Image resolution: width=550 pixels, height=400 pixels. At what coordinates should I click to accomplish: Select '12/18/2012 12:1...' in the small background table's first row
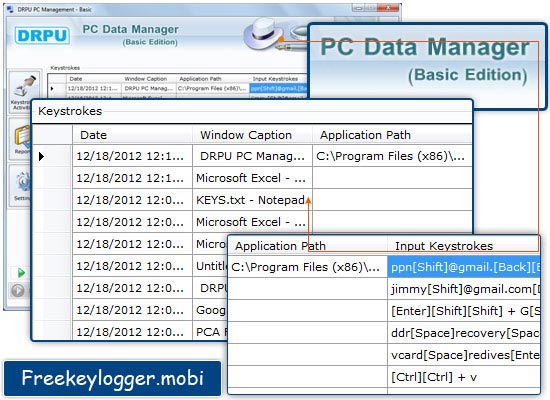[x=93, y=88]
